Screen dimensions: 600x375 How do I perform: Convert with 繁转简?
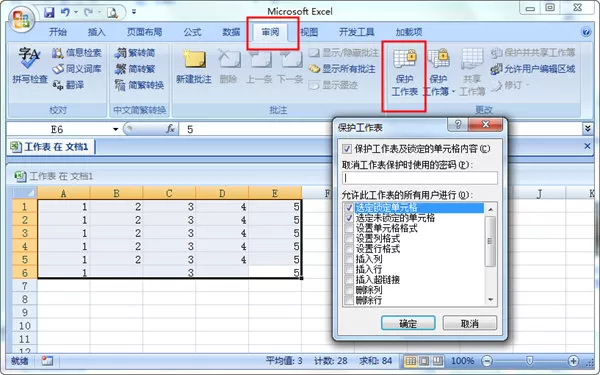click(x=135, y=53)
